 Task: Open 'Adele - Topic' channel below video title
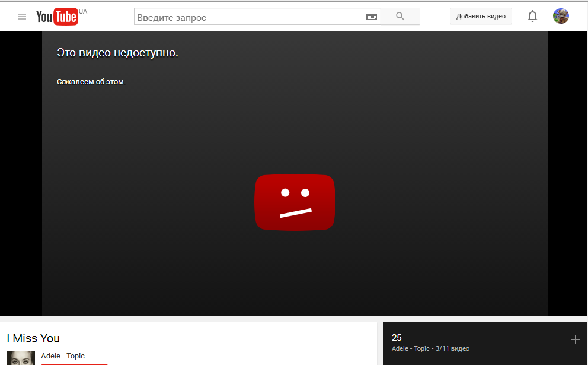click(63, 356)
